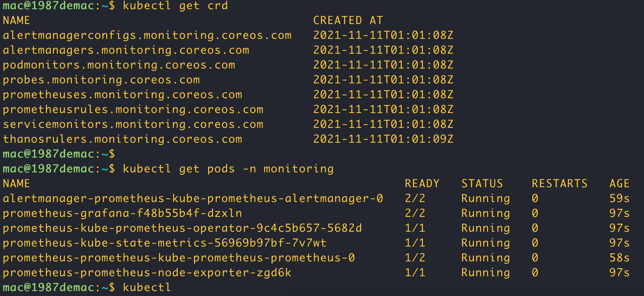Click restarts value 0 for kube-state-metrics pod
Viewport: 644px width, 296px height.
[535, 243]
